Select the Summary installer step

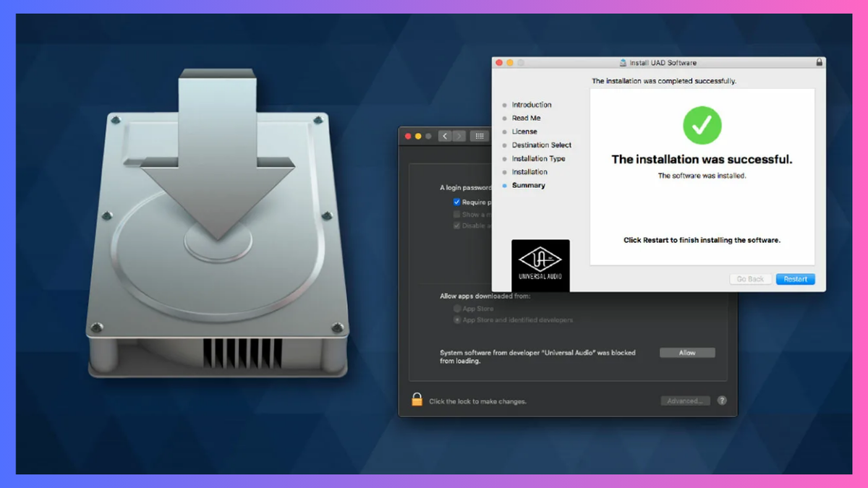tap(529, 185)
